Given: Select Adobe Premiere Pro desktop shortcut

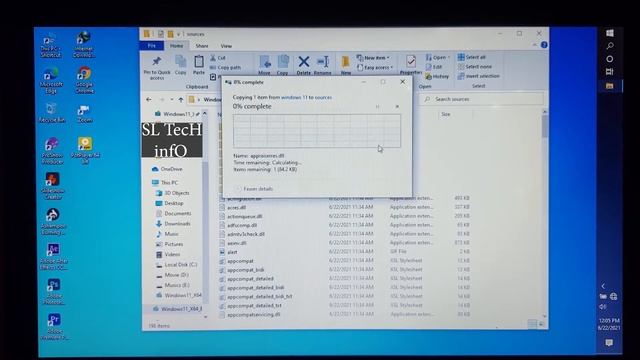Looking at the screenshot, I should click(x=54, y=327).
